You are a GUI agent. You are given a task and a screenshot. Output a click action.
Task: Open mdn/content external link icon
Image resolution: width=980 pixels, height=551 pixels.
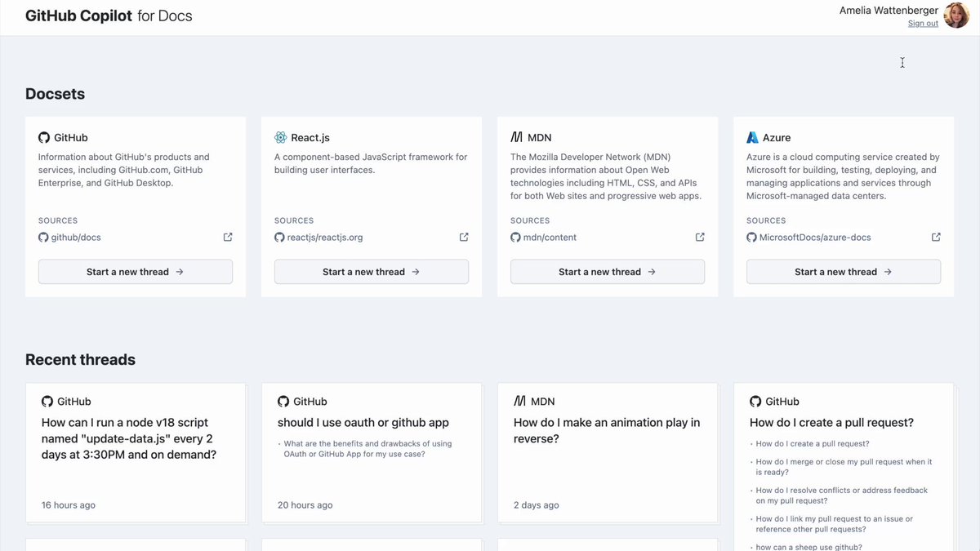tap(700, 238)
